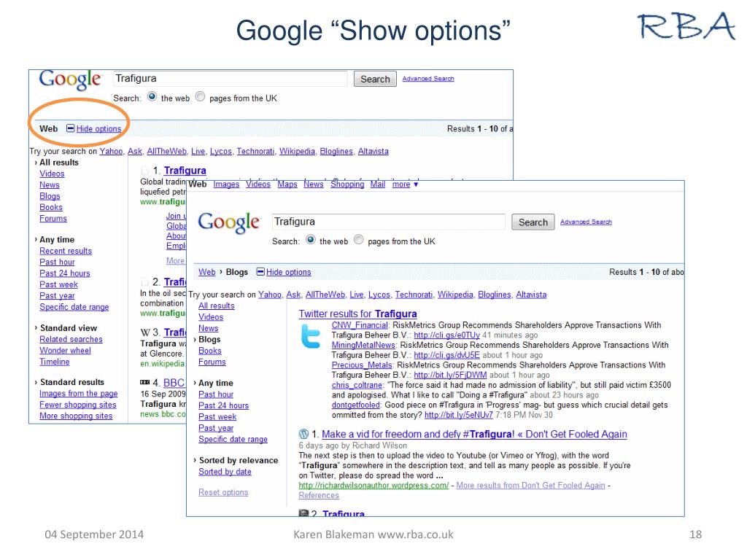This screenshot has height=560, width=747.
Task: Click the minus icon beside Hide options in front Blogs window
Action: (260, 271)
